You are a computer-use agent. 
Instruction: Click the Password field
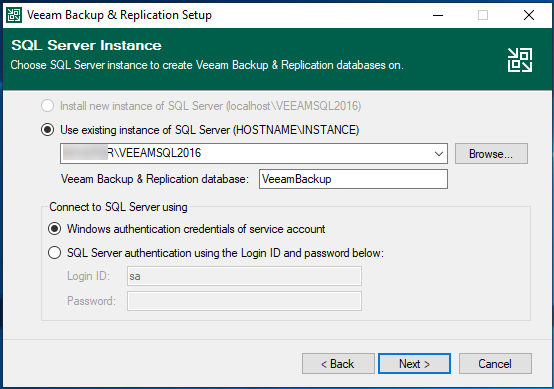pyautogui.click(x=244, y=301)
